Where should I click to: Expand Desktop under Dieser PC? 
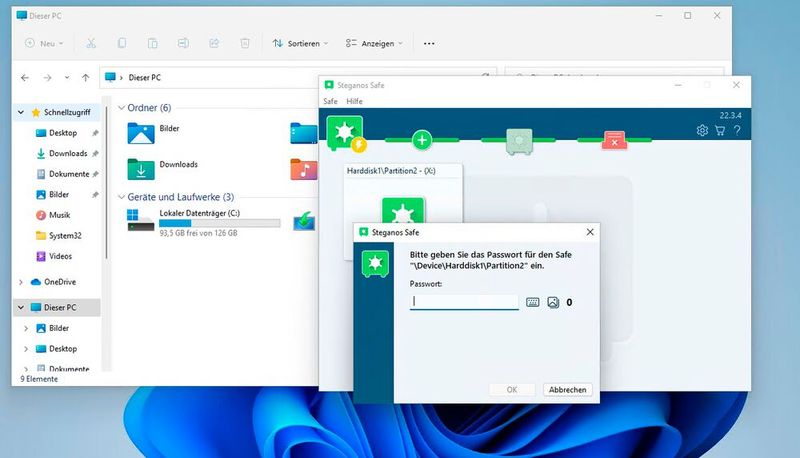(x=26, y=349)
